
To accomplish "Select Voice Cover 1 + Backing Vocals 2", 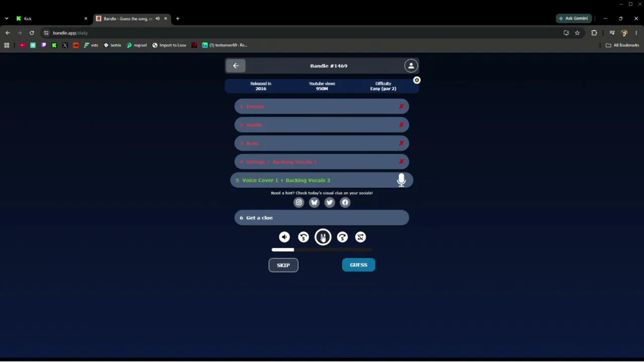I will (x=321, y=180).
